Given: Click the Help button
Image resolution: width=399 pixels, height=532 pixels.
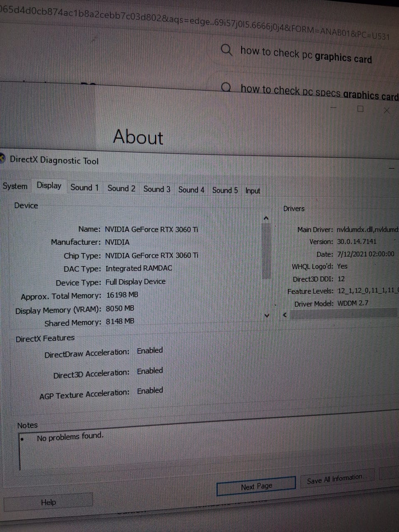Looking at the screenshot, I should [48, 502].
